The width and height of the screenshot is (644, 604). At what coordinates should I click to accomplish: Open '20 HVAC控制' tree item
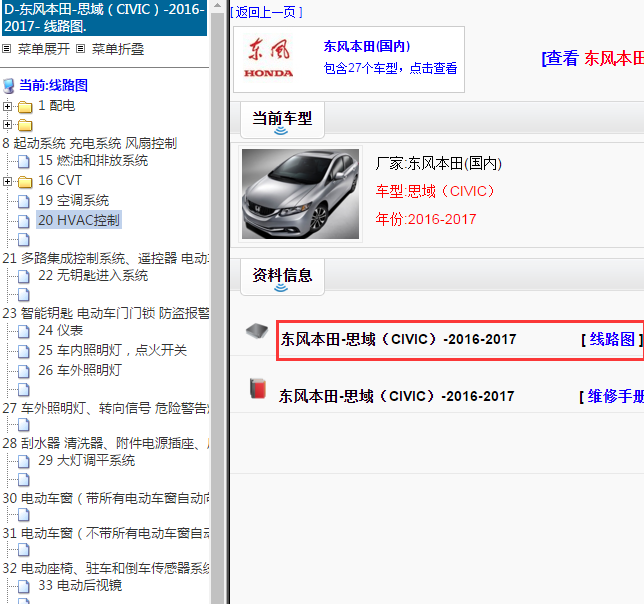tap(79, 220)
